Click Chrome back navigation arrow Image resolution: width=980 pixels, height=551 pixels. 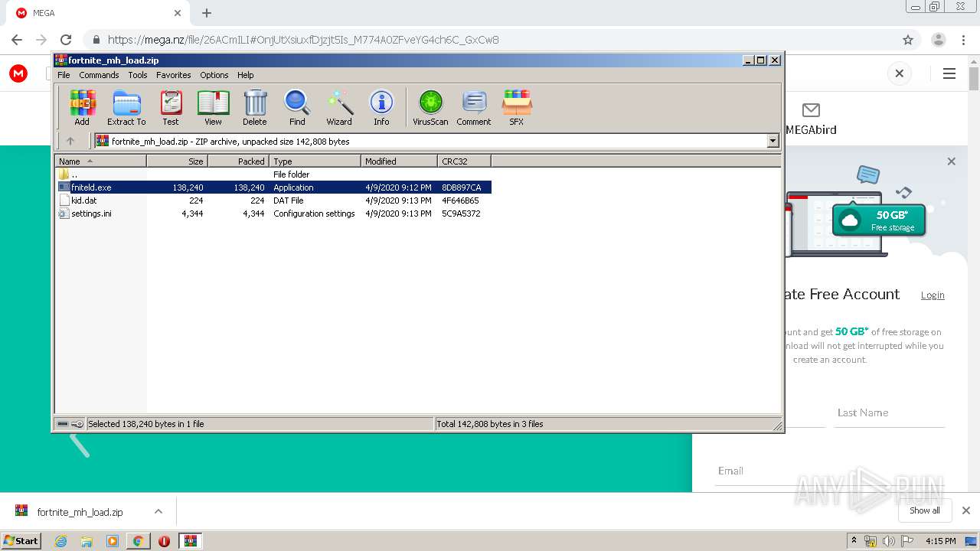17,40
